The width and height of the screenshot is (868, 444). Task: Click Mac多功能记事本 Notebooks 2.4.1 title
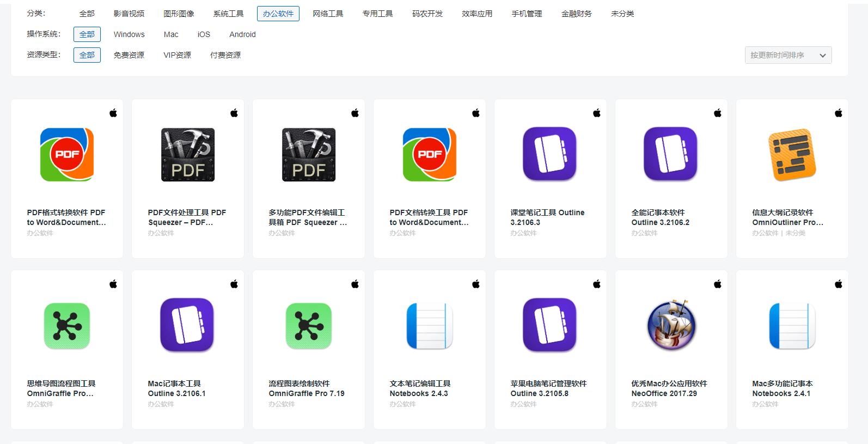point(782,388)
